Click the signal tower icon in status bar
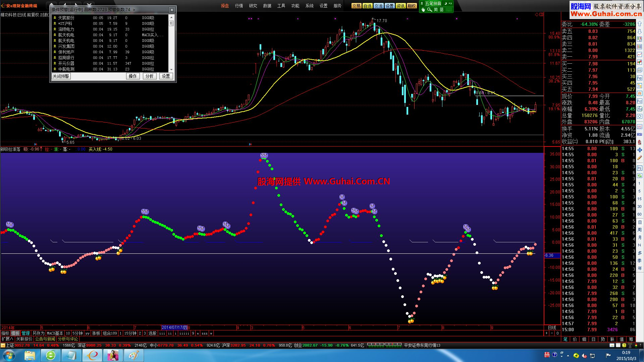This screenshot has width=644, height=362. [x=630, y=345]
